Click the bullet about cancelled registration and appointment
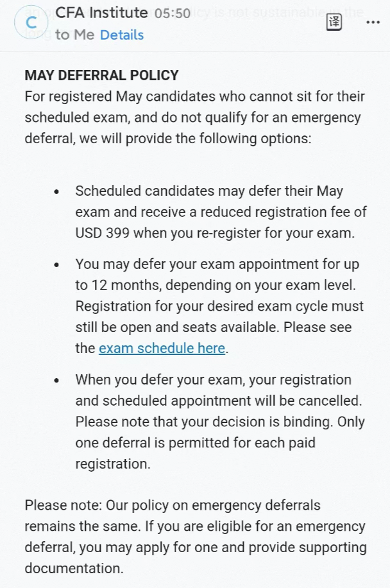The image size is (390, 588). click(x=218, y=401)
